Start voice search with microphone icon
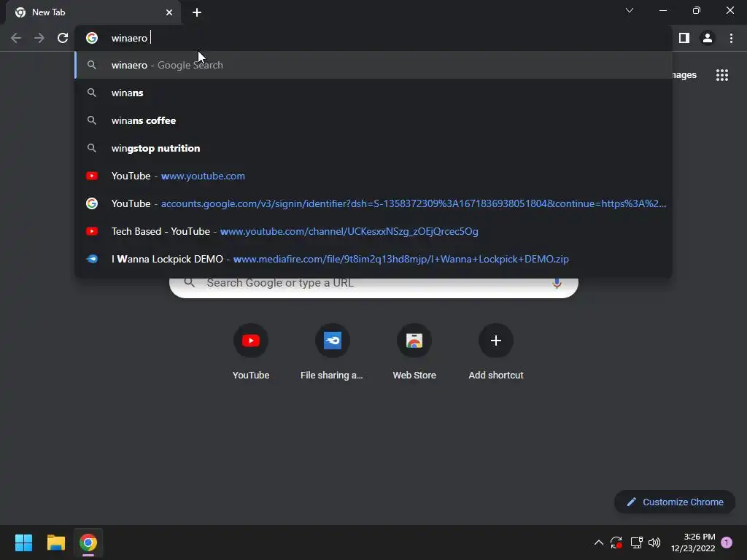This screenshot has width=747, height=560. (557, 284)
